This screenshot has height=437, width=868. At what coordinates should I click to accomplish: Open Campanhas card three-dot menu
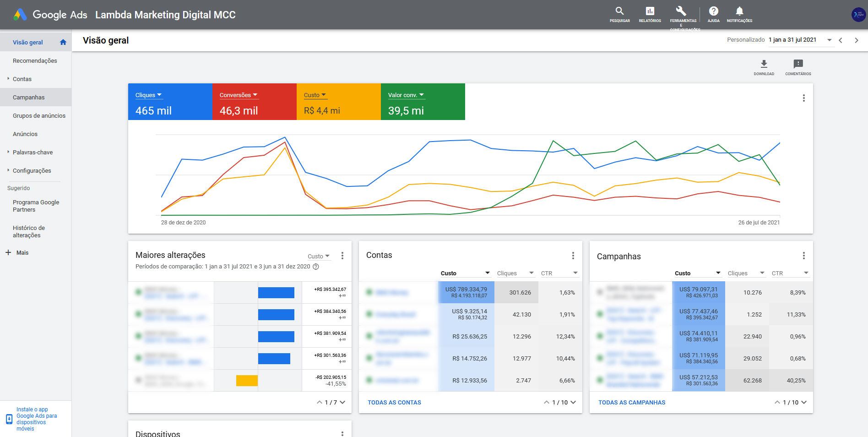tap(803, 256)
